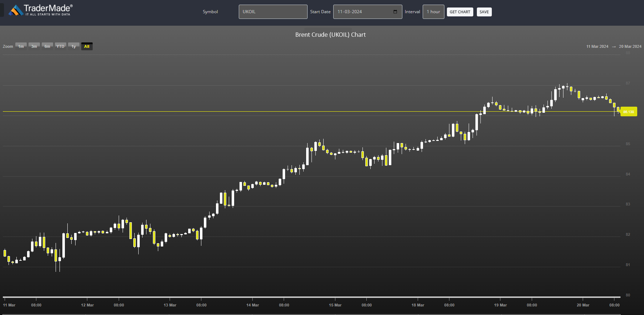Screen dimensions: 644x315
Task: Select the 1y zoom range
Action: click(74, 46)
